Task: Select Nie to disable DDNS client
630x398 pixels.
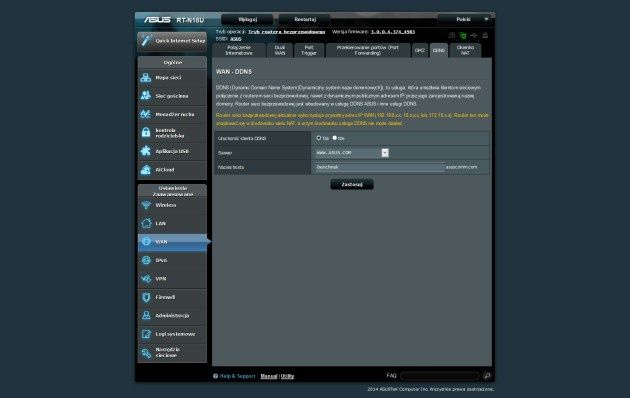Action: tap(335, 138)
